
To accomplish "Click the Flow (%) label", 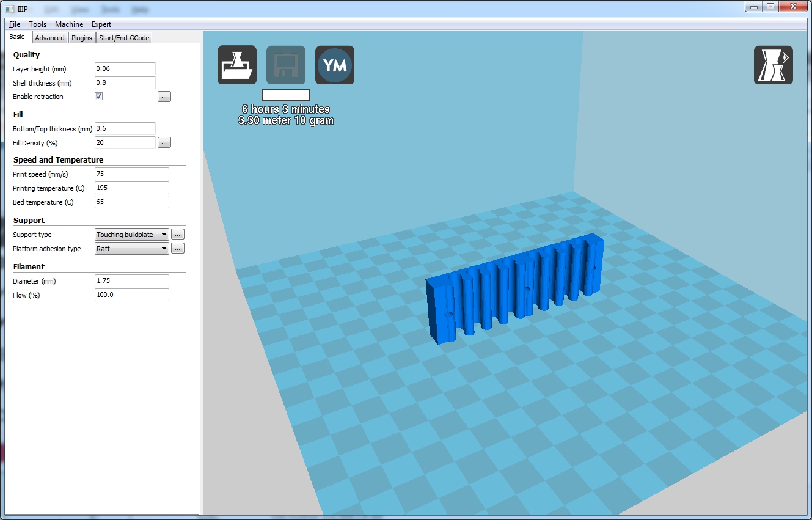I will coord(26,295).
